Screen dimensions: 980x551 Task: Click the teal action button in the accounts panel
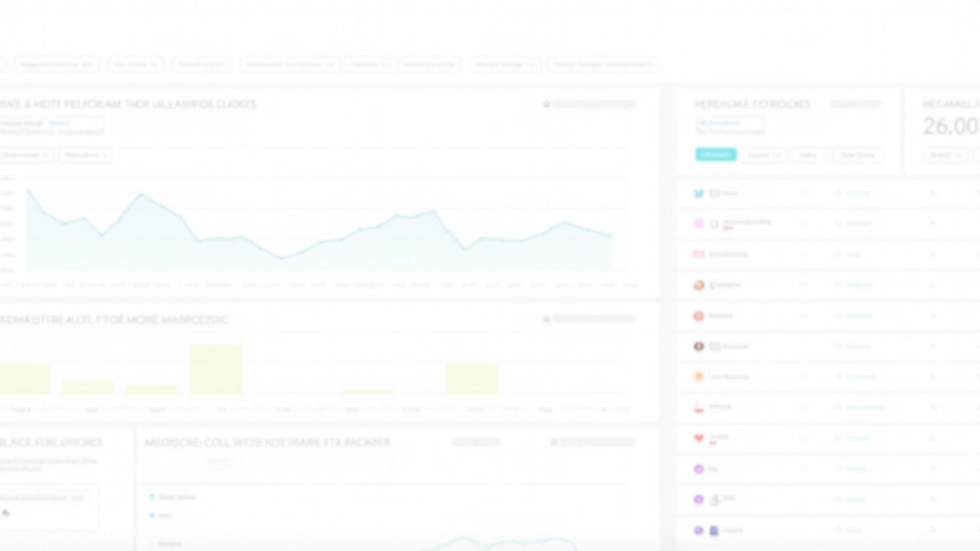point(716,155)
